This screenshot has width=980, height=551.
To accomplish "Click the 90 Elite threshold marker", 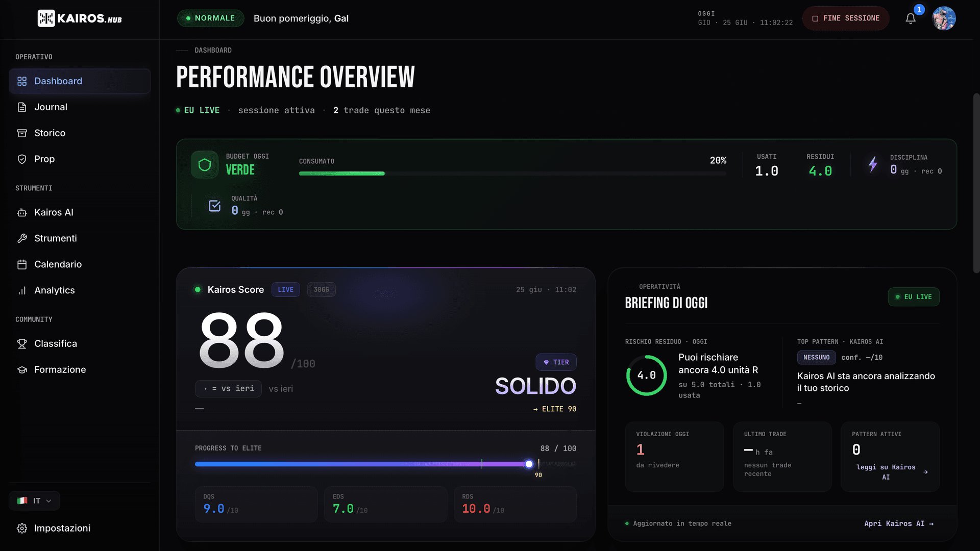I will pos(538,475).
